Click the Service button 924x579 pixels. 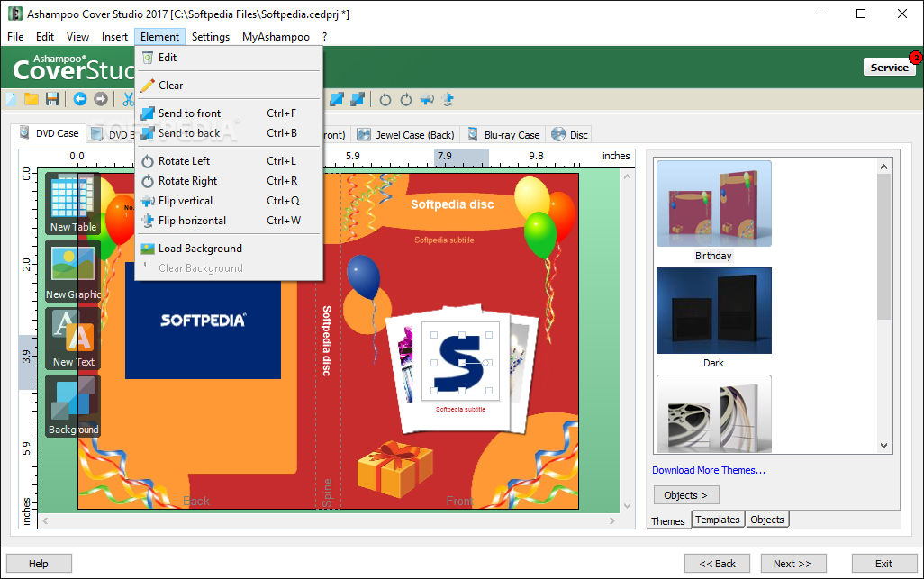click(x=889, y=68)
